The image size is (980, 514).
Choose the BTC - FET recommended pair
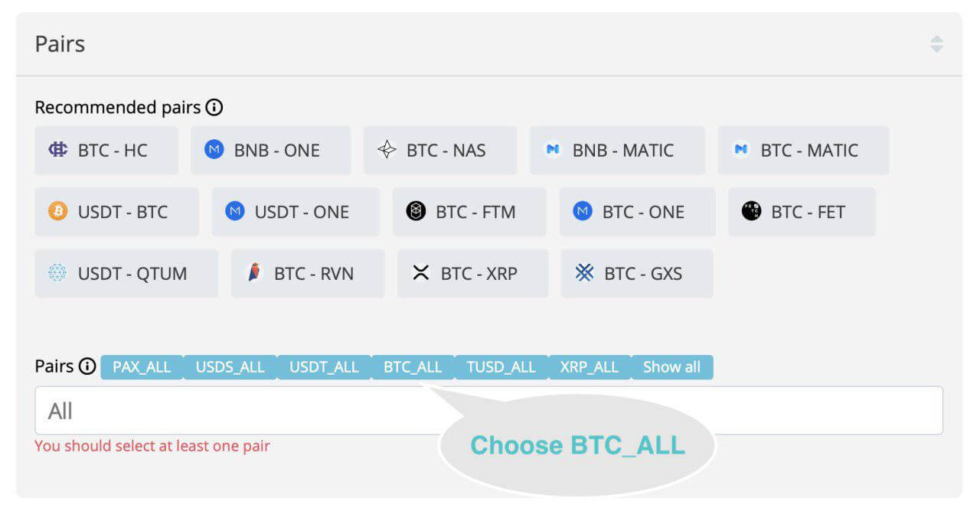(x=802, y=212)
